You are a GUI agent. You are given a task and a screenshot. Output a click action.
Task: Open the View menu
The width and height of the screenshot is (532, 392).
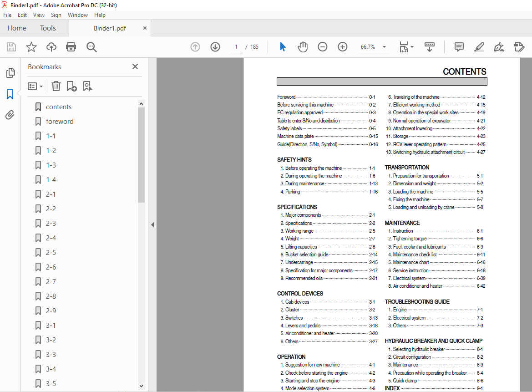coord(39,15)
